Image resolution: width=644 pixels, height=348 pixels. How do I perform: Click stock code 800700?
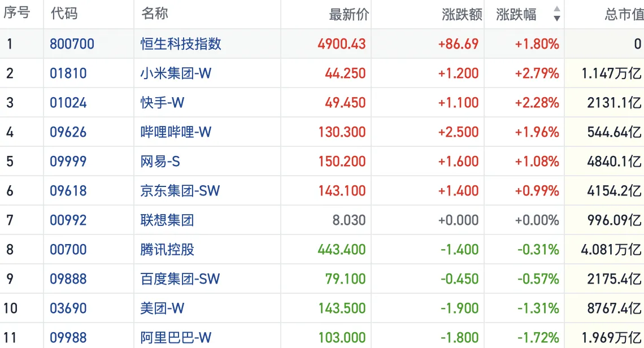(72, 44)
